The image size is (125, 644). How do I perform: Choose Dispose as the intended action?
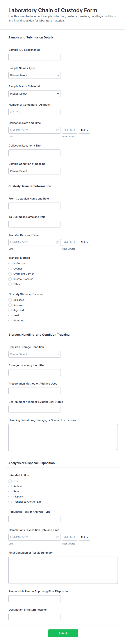[10, 497]
